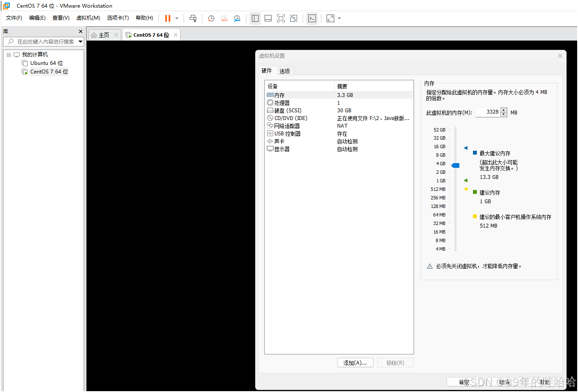Open the 编辑(E) menu
The width and height of the screenshot is (578, 392).
[37, 18]
